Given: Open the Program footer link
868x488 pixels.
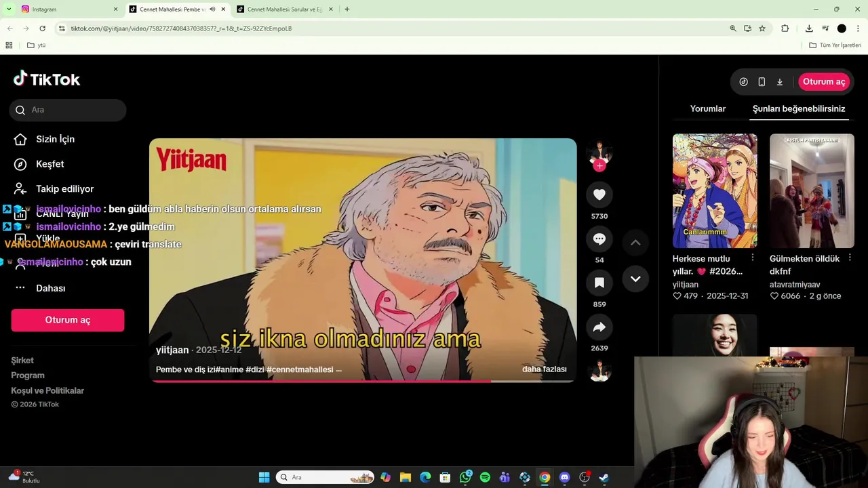Looking at the screenshot, I should pos(28,375).
